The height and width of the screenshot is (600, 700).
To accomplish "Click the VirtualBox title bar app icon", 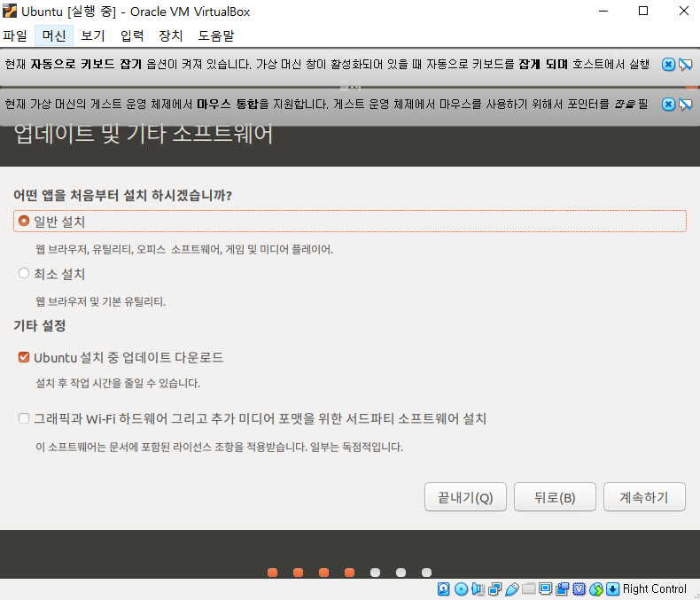I will point(10,11).
